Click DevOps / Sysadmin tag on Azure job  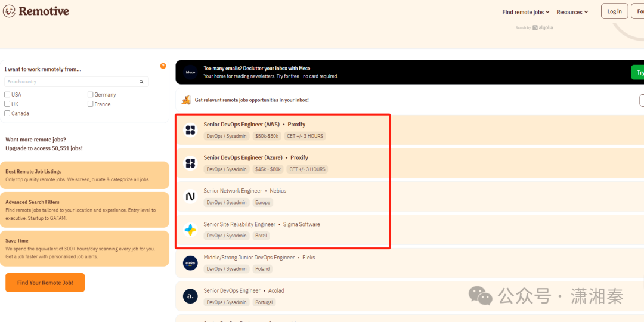coord(227,169)
